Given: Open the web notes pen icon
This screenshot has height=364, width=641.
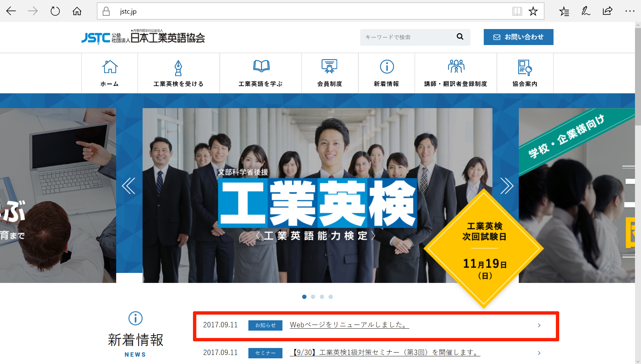Looking at the screenshot, I should [586, 11].
